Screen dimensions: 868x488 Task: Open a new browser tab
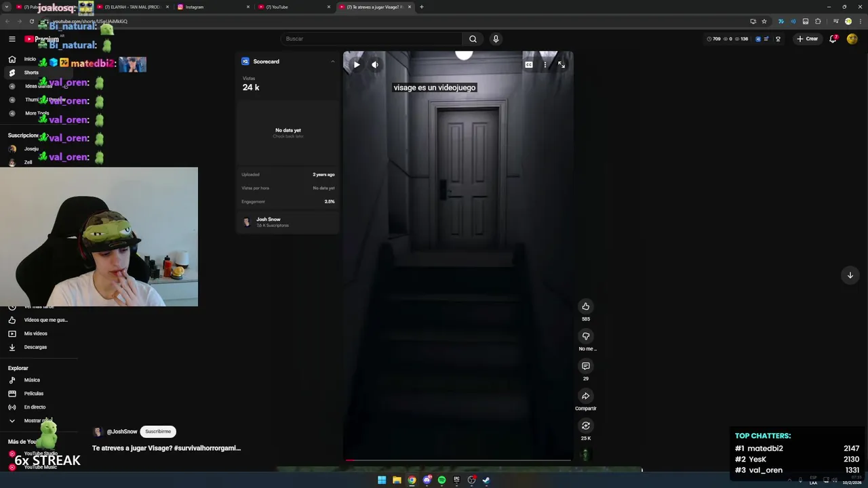pos(422,7)
